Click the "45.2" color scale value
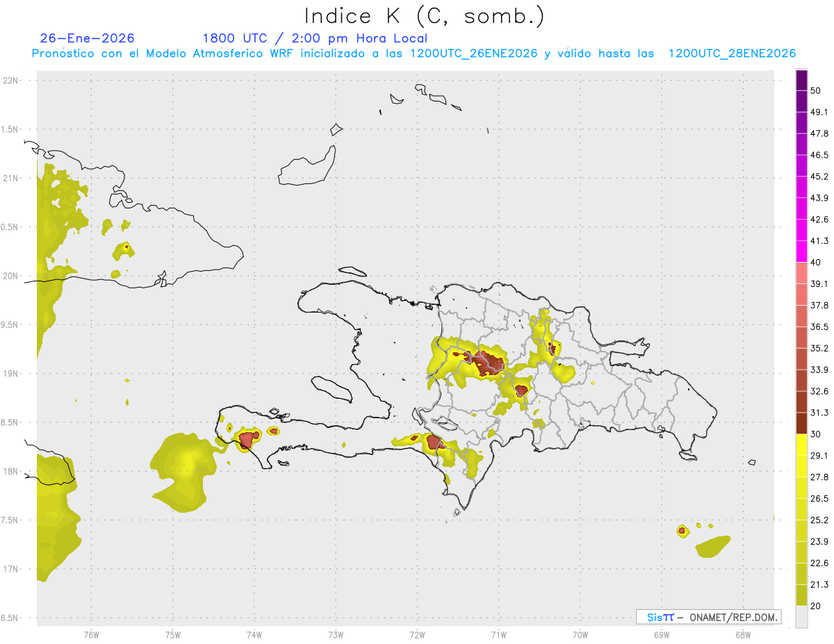The image size is (834, 644). pyautogui.click(x=819, y=176)
